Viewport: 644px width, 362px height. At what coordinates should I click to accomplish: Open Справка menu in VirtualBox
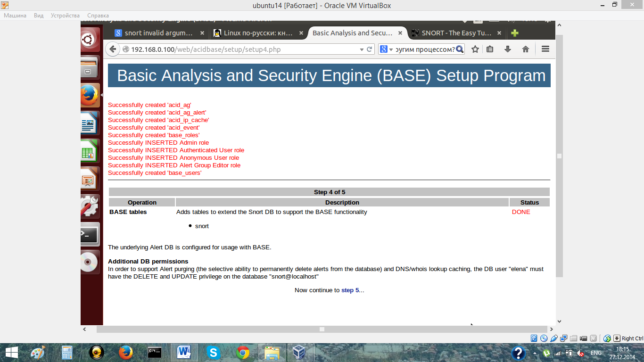coord(98,16)
